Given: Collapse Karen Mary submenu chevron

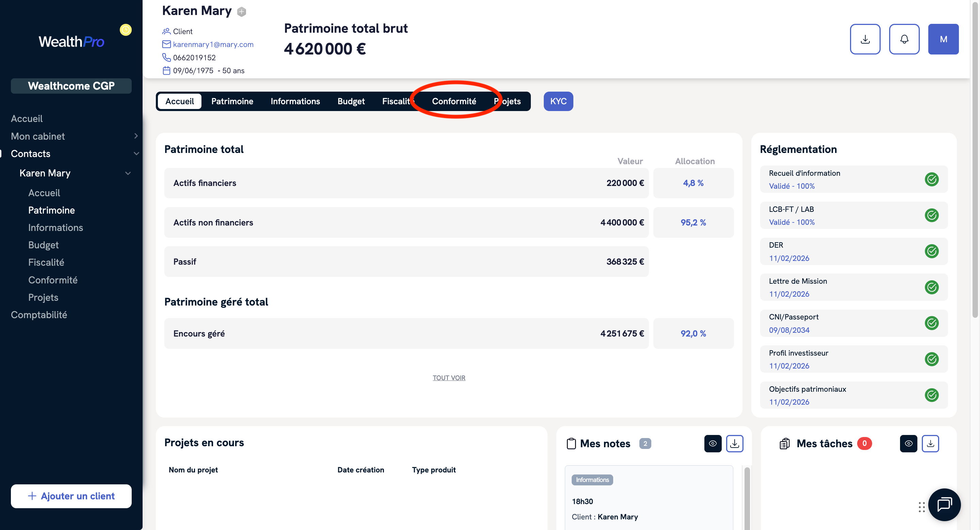Looking at the screenshot, I should (128, 173).
